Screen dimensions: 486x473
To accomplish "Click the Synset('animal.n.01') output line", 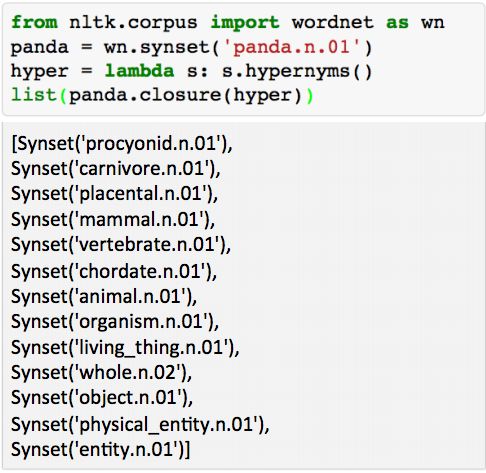I will pos(104,297).
